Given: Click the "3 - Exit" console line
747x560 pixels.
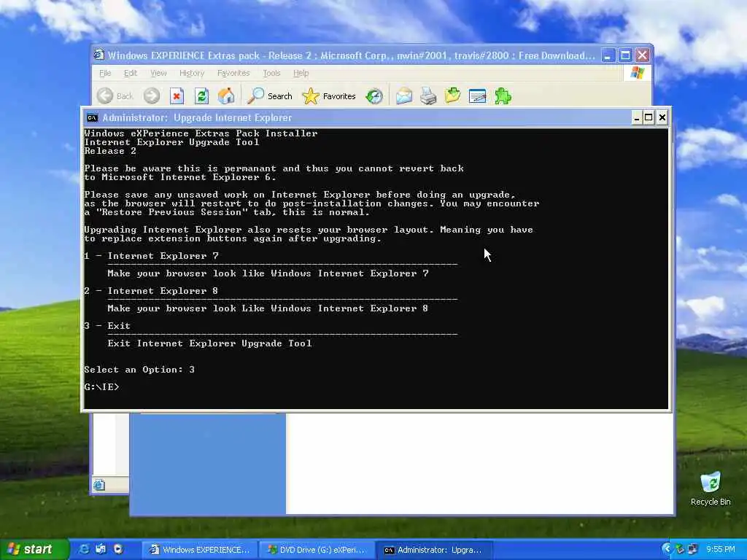Looking at the screenshot, I should point(107,326).
